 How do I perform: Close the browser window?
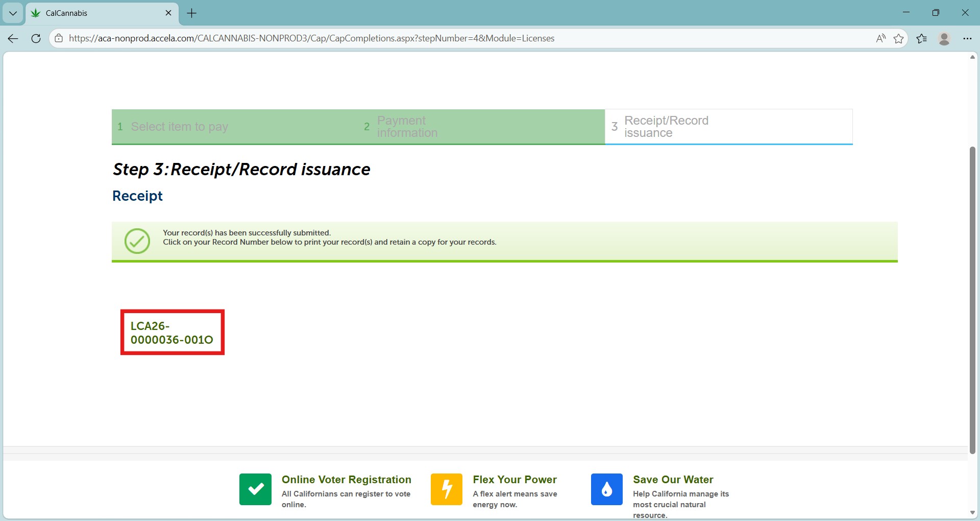point(965,13)
